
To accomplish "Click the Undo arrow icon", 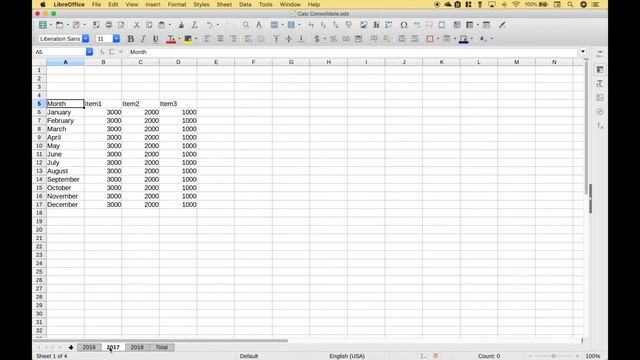I will point(209,25).
